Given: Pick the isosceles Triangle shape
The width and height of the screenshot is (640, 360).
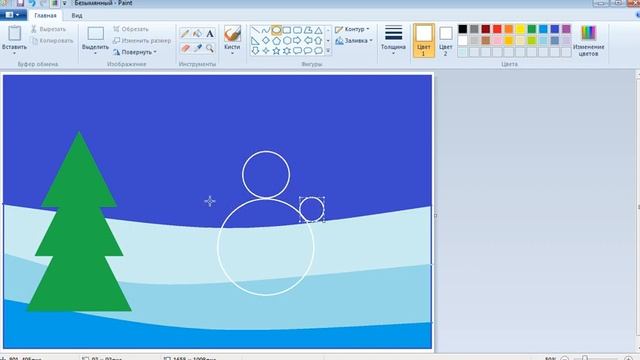Looking at the screenshot, I should (318, 30).
